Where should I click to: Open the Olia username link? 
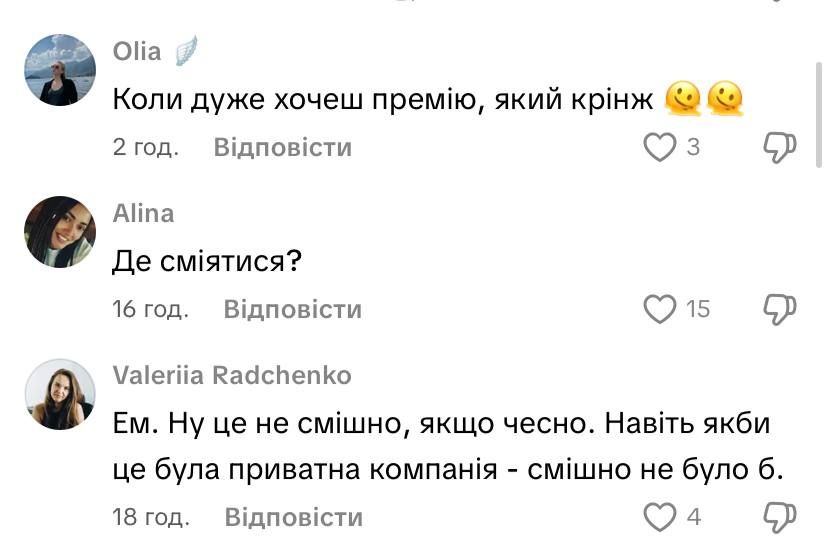click(x=137, y=52)
